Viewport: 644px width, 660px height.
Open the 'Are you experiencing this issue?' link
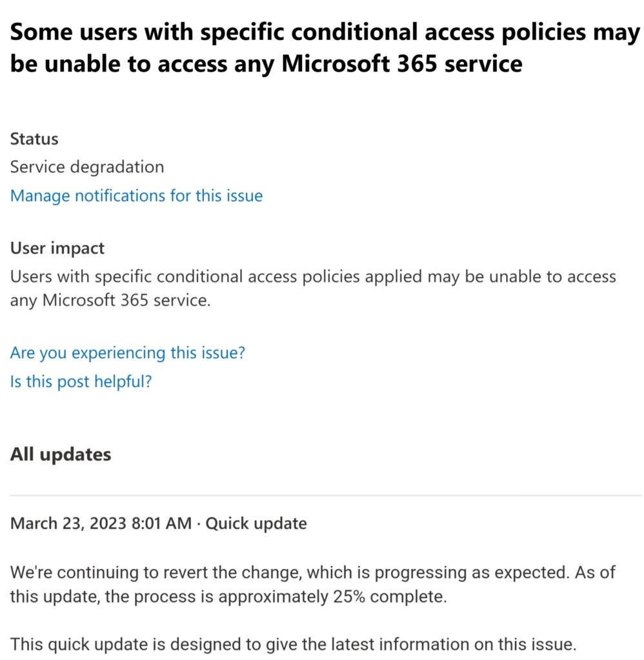128,353
